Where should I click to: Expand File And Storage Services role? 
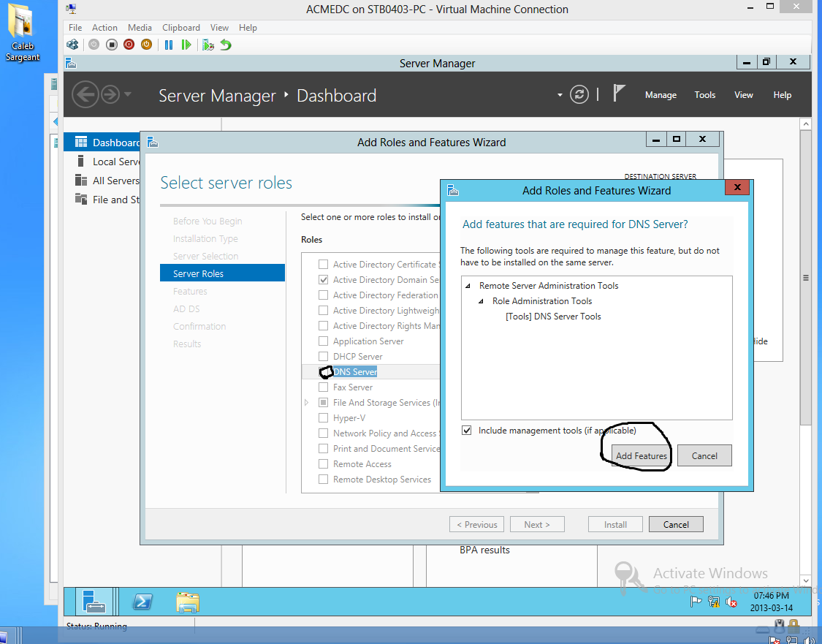pyautogui.click(x=307, y=403)
